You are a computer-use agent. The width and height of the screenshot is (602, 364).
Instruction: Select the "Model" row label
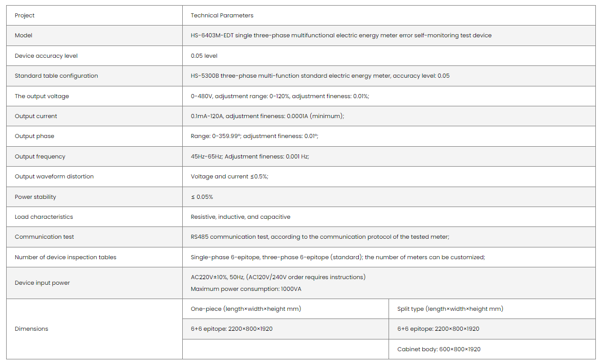coord(24,35)
